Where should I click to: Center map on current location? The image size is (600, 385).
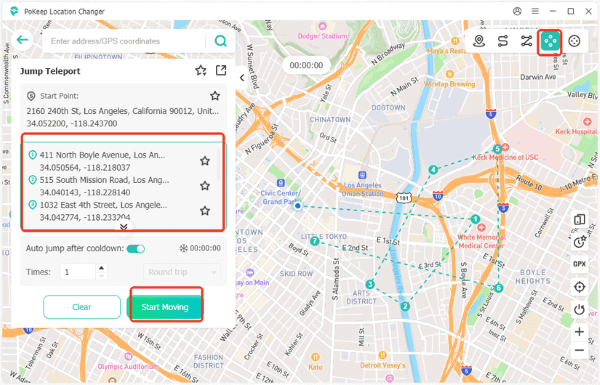tap(579, 287)
